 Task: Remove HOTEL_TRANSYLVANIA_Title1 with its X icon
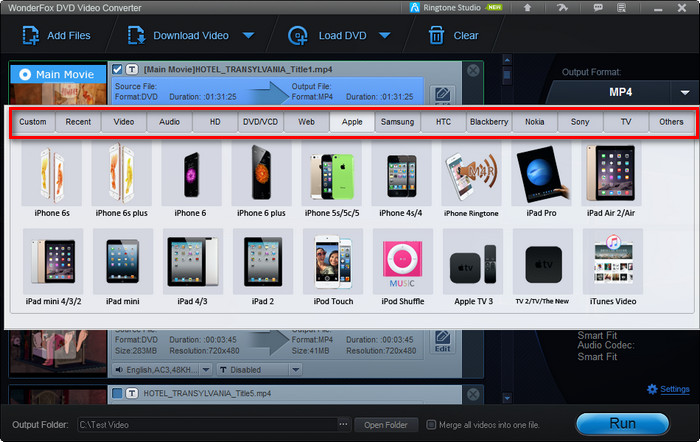(473, 70)
